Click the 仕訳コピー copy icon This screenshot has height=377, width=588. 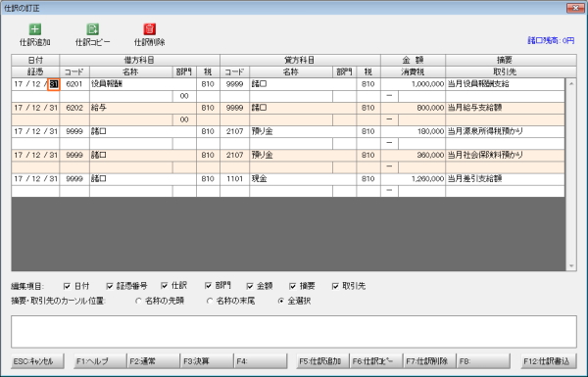pyautogui.click(x=93, y=29)
